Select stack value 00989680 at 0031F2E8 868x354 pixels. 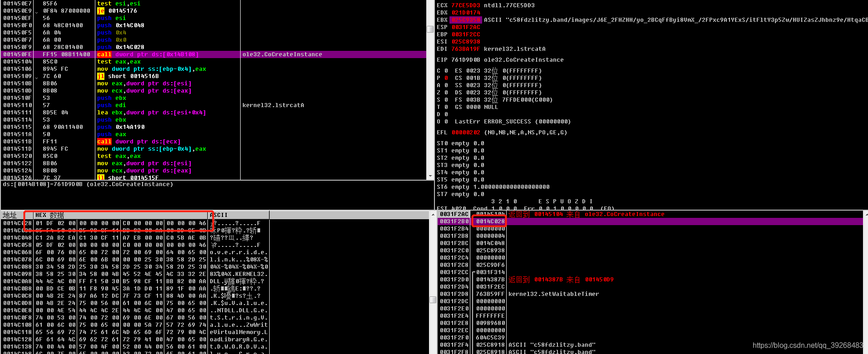click(x=490, y=323)
